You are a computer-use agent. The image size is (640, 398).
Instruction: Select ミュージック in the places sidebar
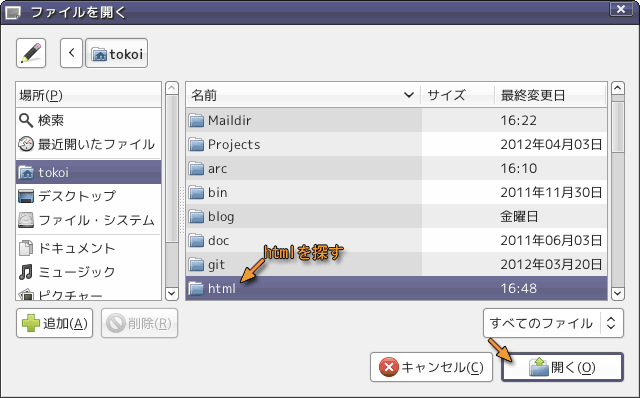(89, 272)
